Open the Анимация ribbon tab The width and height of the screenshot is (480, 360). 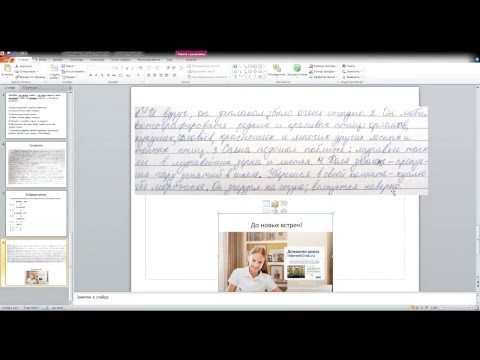tap(97, 60)
